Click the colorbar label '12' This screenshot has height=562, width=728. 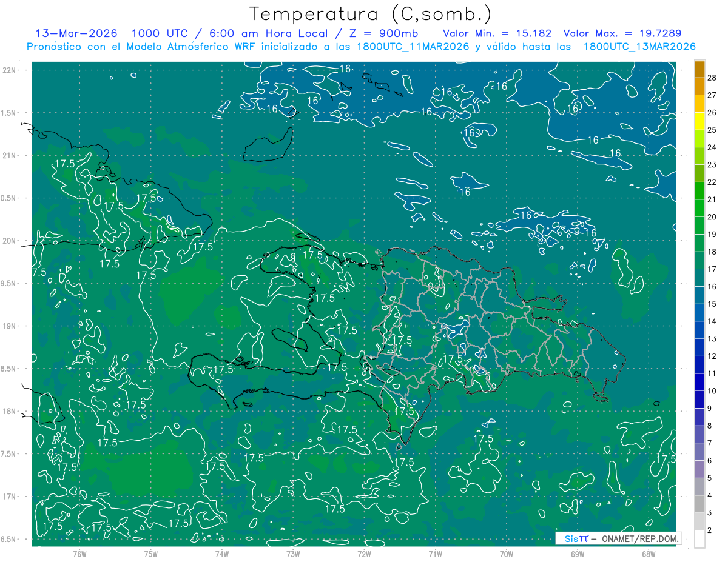[712, 356]
